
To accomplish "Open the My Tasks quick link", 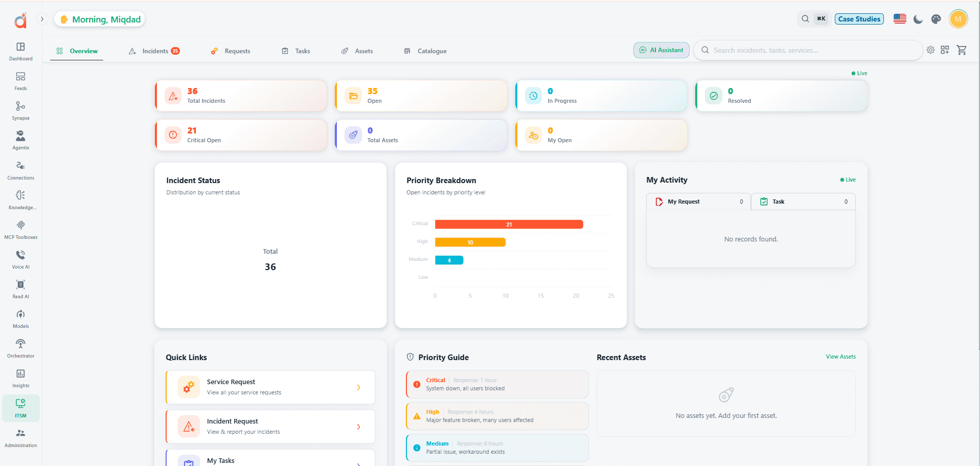I will [x=270, y=458].
